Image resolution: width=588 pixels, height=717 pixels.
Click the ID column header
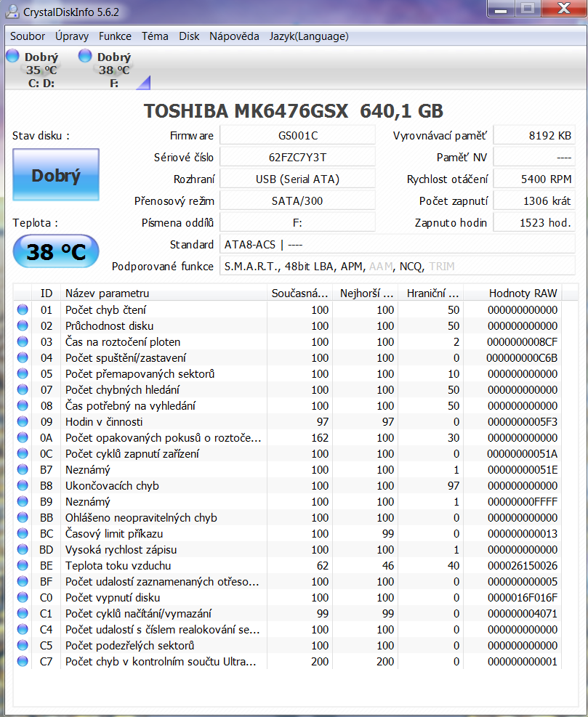click(47, 293)
